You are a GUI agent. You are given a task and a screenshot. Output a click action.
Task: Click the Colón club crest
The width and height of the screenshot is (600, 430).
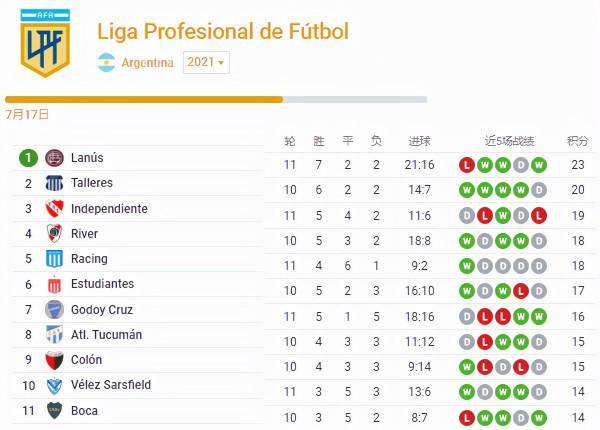(55, 360)
